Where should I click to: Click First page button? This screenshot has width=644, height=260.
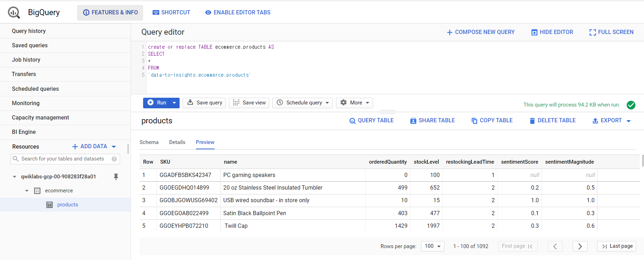point(518,246)
